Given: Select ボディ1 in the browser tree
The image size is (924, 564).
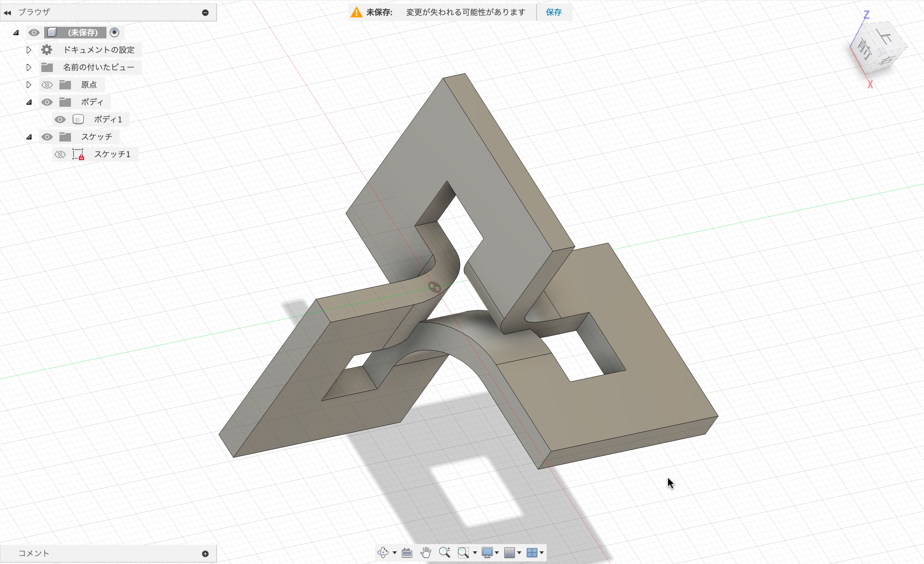Looking at the screenshot, I should [108, 119].
